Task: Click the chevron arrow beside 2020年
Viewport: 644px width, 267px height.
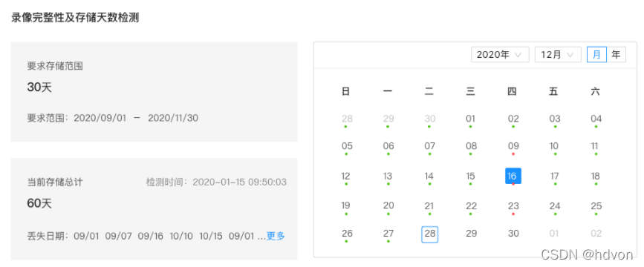Action: click(x=518, y=55)
